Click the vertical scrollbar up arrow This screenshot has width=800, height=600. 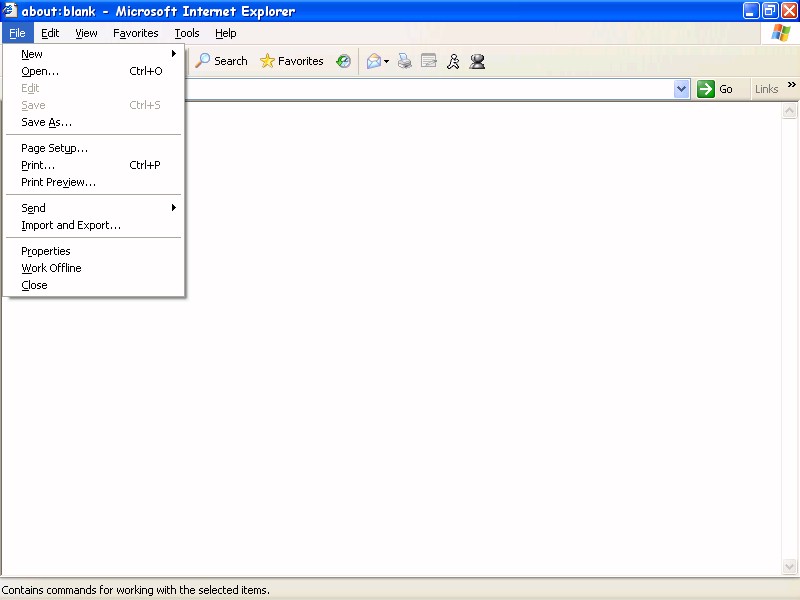point(789,111)
